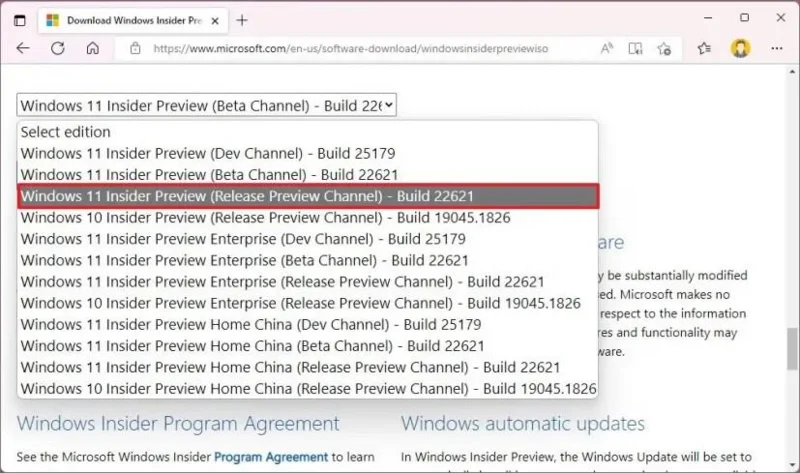The width and height of the screenshot is (800, 473).
Task: Select Windows 11 Enterprise Release Preview option
Action: [x=307, y=282]
